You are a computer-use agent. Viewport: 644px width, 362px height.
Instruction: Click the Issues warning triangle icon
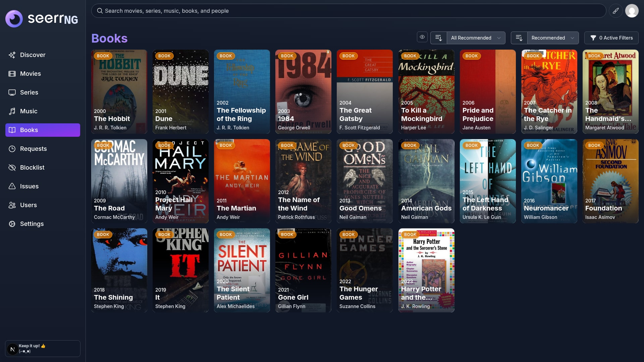coord(12,186)
